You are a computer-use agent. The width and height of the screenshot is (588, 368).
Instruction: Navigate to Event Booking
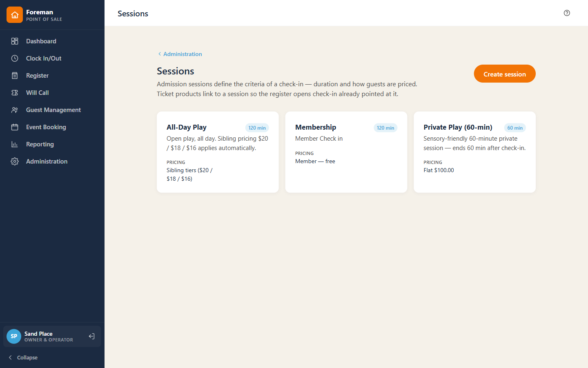52,127
